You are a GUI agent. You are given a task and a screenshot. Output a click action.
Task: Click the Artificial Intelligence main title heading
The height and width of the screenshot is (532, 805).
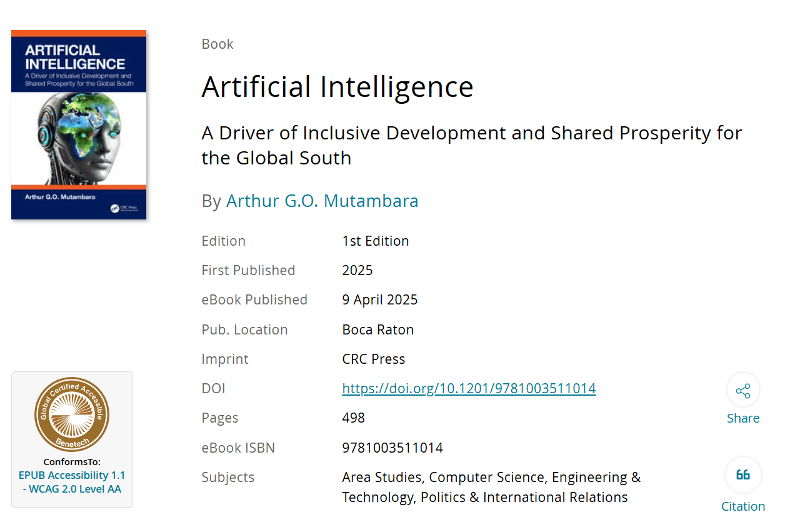coord(337,86)
